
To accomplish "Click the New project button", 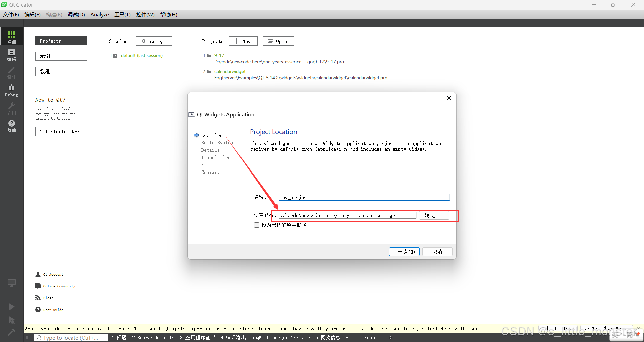I will pos(243,41).
